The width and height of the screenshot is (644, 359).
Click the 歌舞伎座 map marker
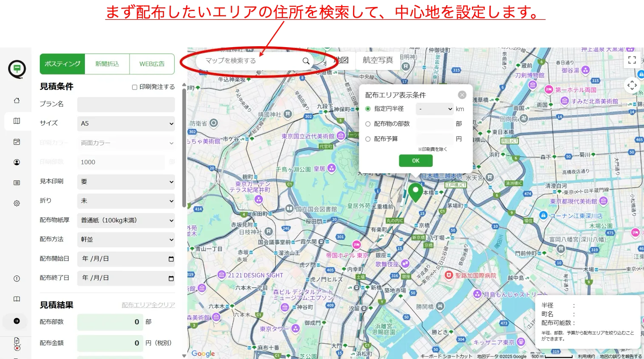(x=405, y=264)
